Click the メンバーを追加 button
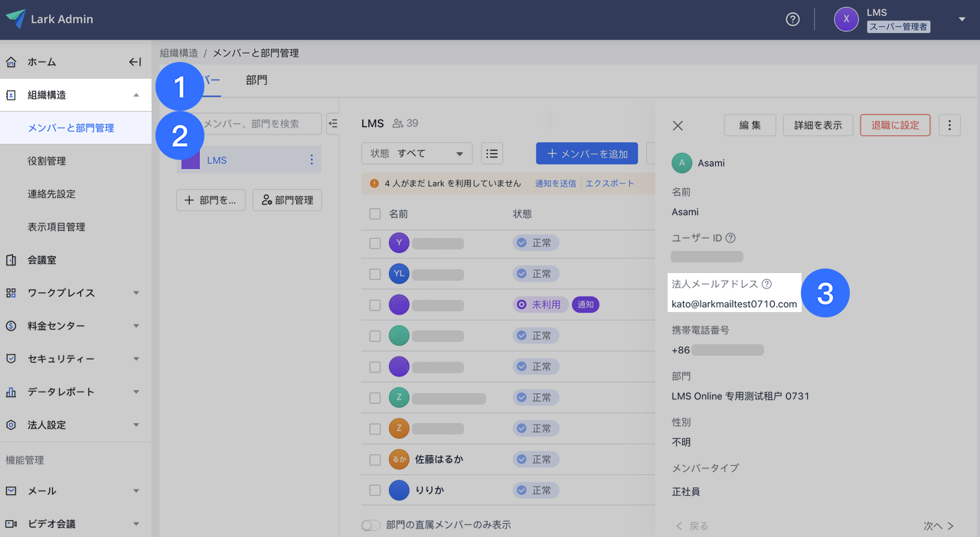 (586, 154)
